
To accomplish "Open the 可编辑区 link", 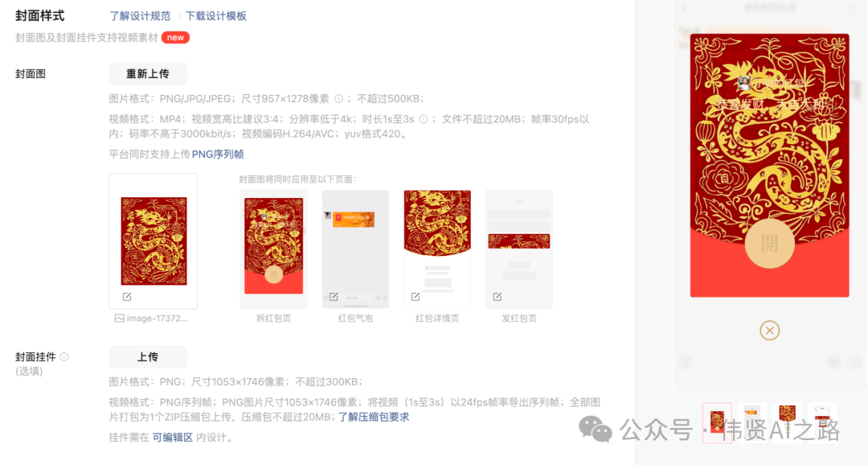I will pyautogui.click(x=173, y=438).
